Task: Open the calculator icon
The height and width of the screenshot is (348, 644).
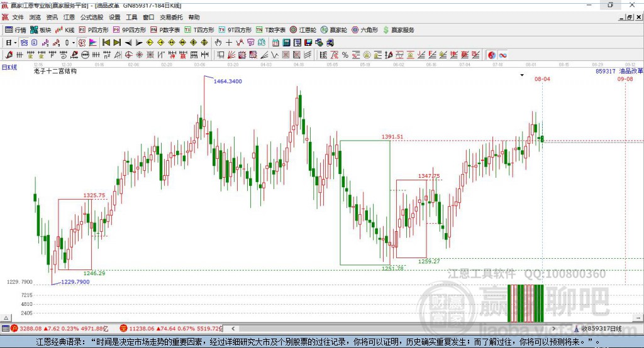Action: click(x=286, y=43)
